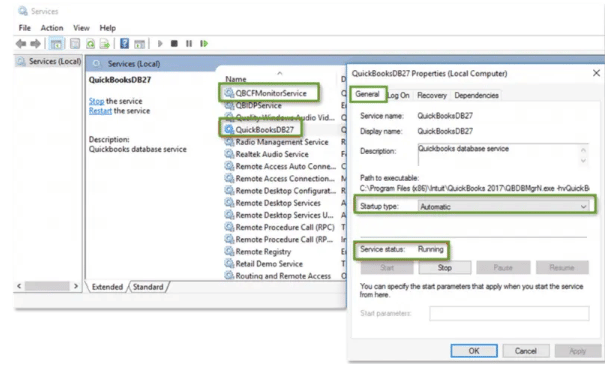Click gear icon beside Remote Procedure Call (RPC)
This screenshot has width=607, height=366.
(x=229, y=227)
